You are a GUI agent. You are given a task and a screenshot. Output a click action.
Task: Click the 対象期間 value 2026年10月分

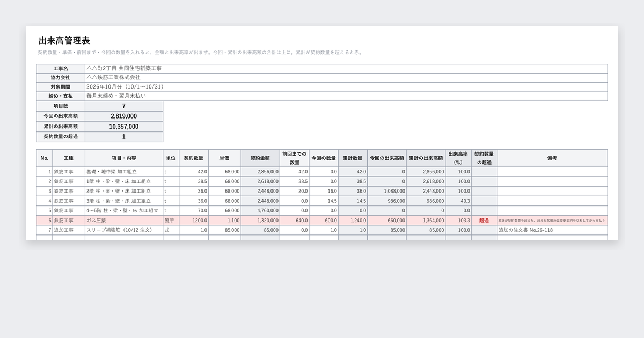(x=346, y=87)
